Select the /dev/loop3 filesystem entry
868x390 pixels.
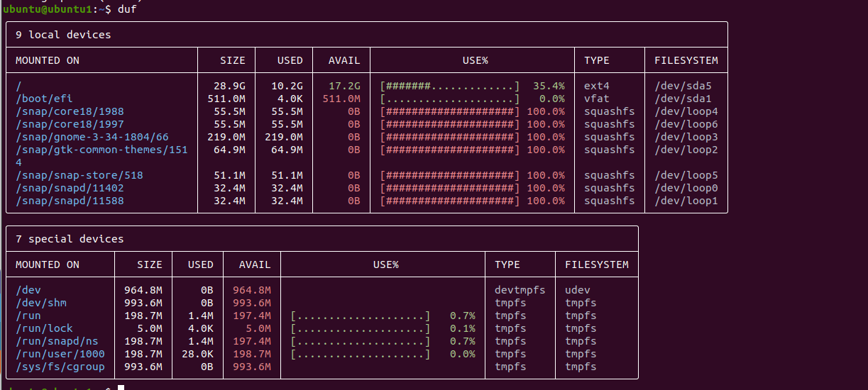[686, 137]
